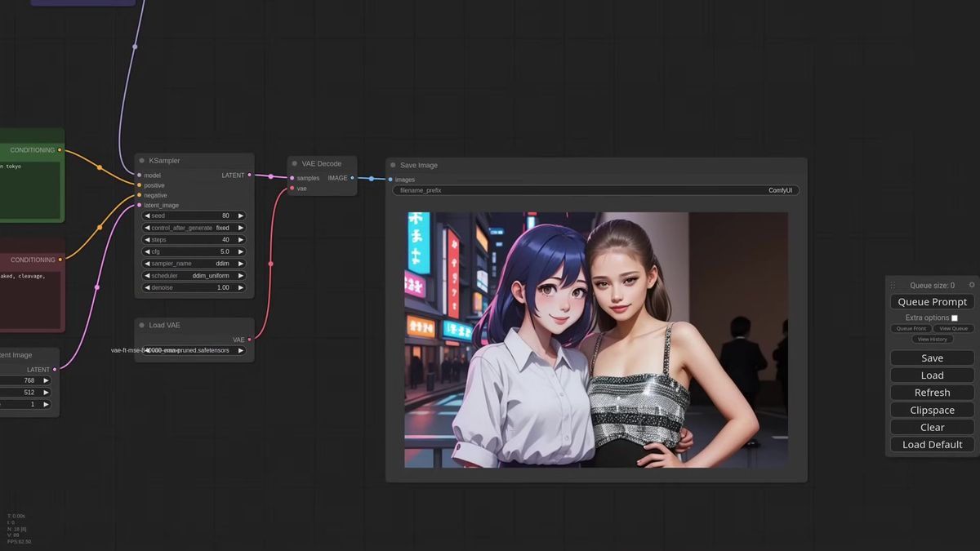Click the VAE Decode vae input port
The image size is (980, 551).
tap(292, 189)
